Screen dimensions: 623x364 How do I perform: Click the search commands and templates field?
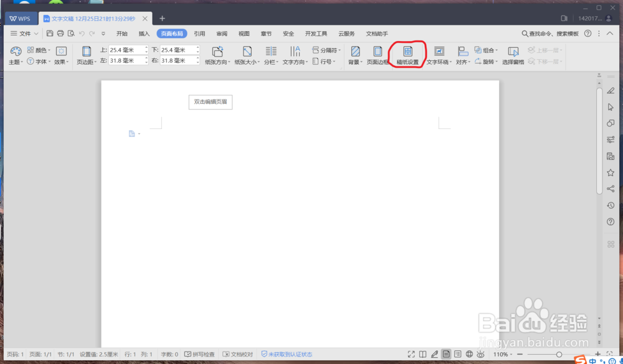click(550, 34)
